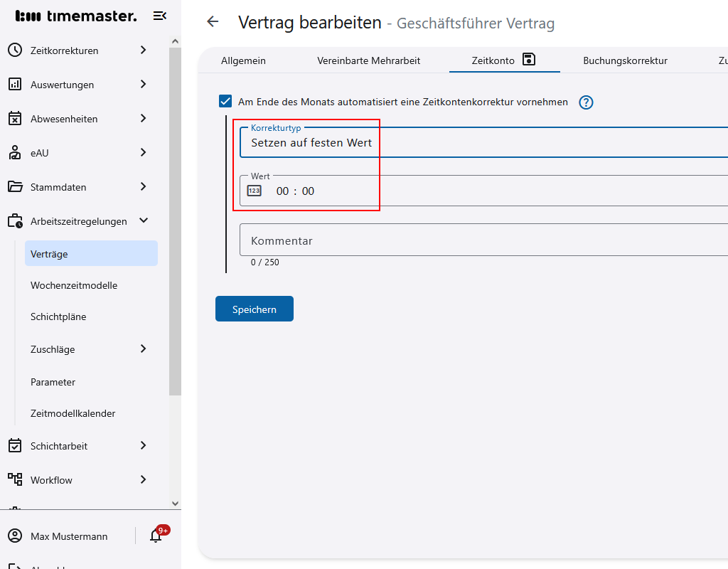Open the Korrekturtyp dropdown

pyautogui.click(x=483, y=142)
